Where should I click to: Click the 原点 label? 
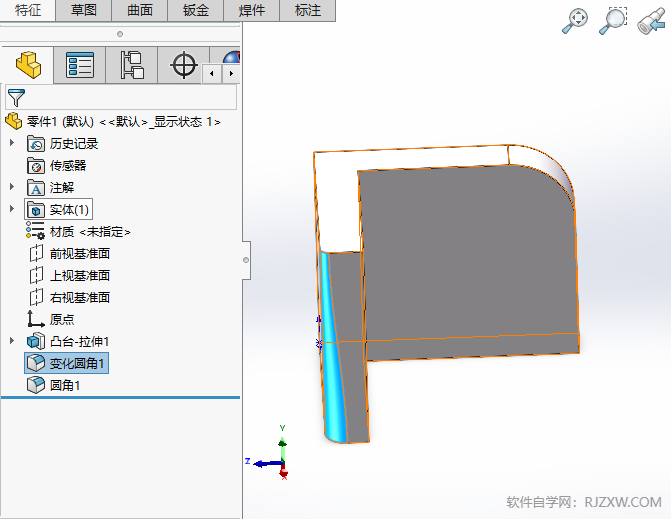[x=62, y=319]
